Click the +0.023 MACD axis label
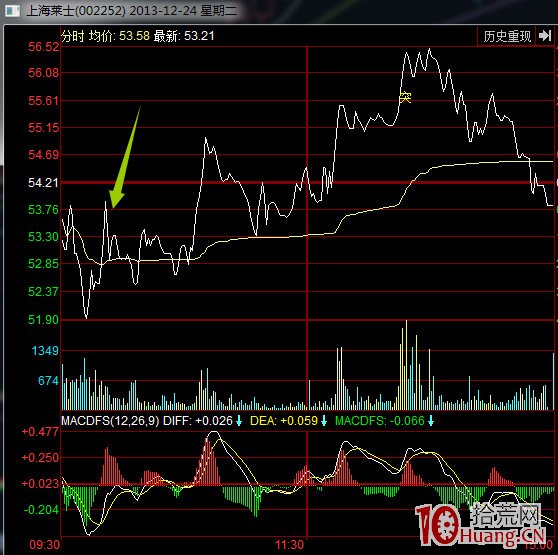 pyautogui.click(x=40, y=483)
